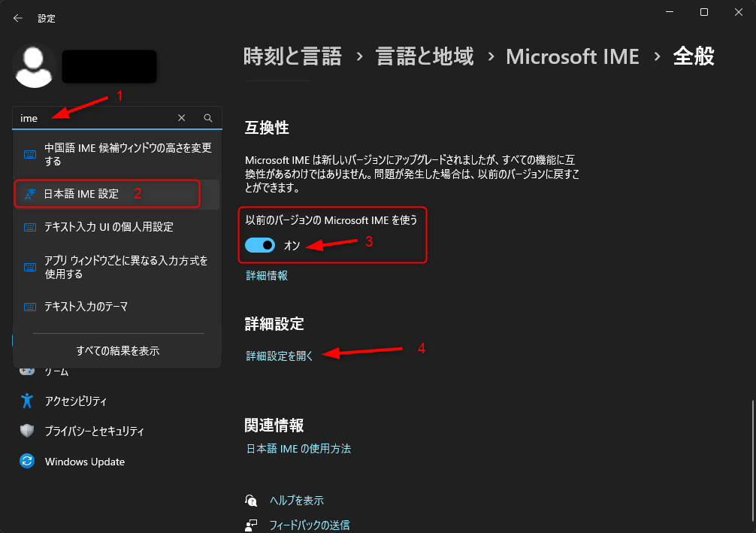756x533 pixels.
Task: Navigate to 言語と地域 breadcrumb
Action: 425,56
